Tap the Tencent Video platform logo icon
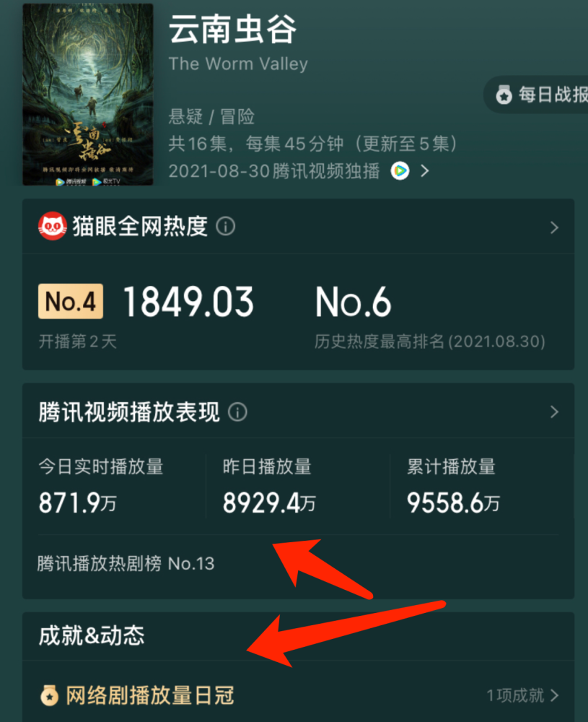 [400, 171]
